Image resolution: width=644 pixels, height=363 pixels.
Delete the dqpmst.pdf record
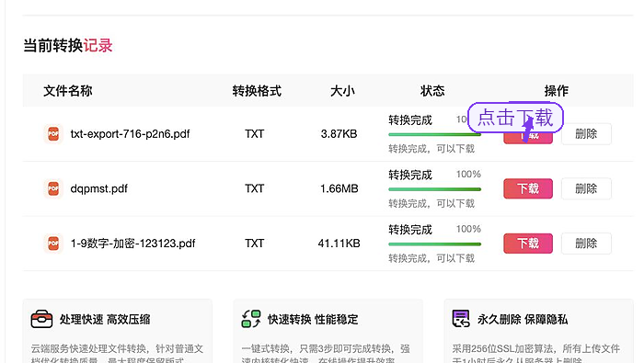tap(586, 188)
